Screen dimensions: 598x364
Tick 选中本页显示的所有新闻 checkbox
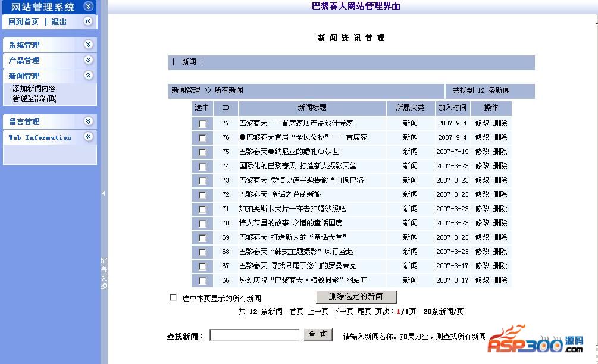pyautogui.click(x=173, y=297)
